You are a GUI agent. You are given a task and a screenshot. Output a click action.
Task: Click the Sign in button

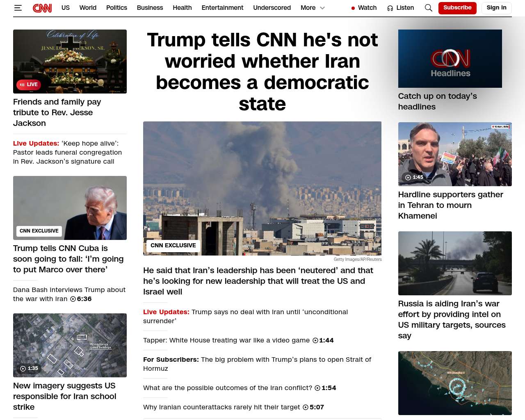[x=496, y=8]
